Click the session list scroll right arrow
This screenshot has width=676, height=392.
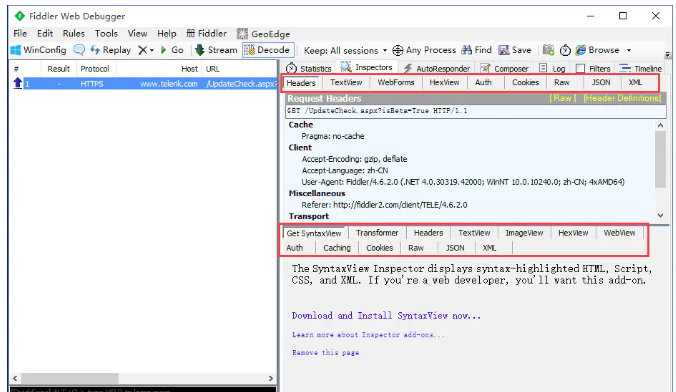pyautogui.click(x=271, y=379)
